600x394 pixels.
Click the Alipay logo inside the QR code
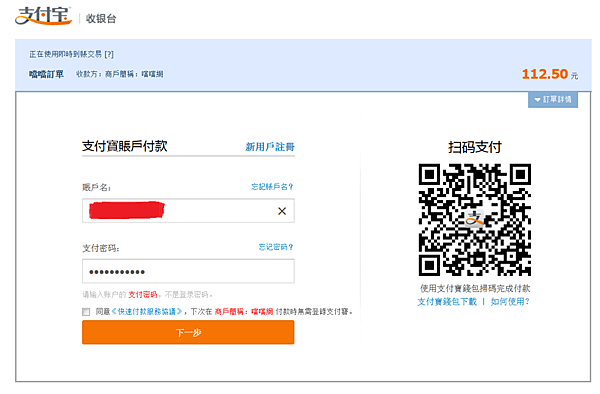(x=474, y=219)
